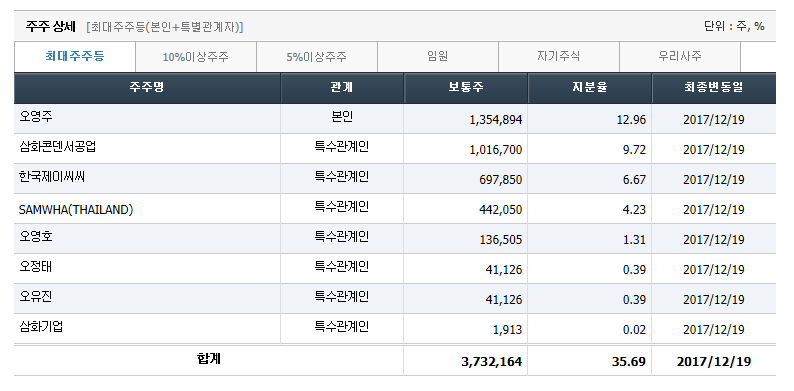
Task: Click share count 442,050
Action: pos(500,210)
